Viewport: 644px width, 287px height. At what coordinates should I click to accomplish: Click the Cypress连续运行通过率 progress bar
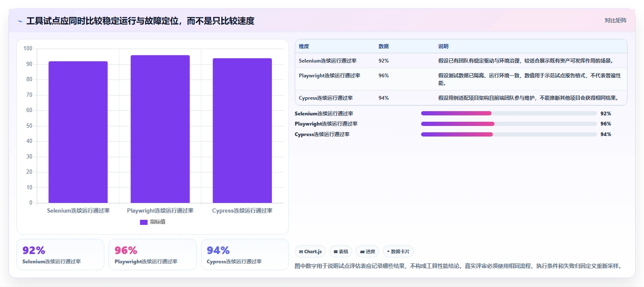click(509, 134)
